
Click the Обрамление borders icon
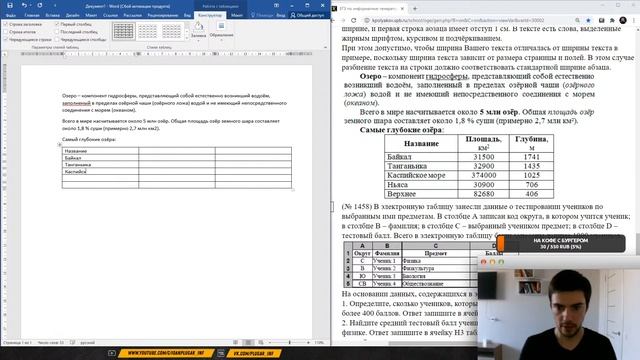pos(221,26)
